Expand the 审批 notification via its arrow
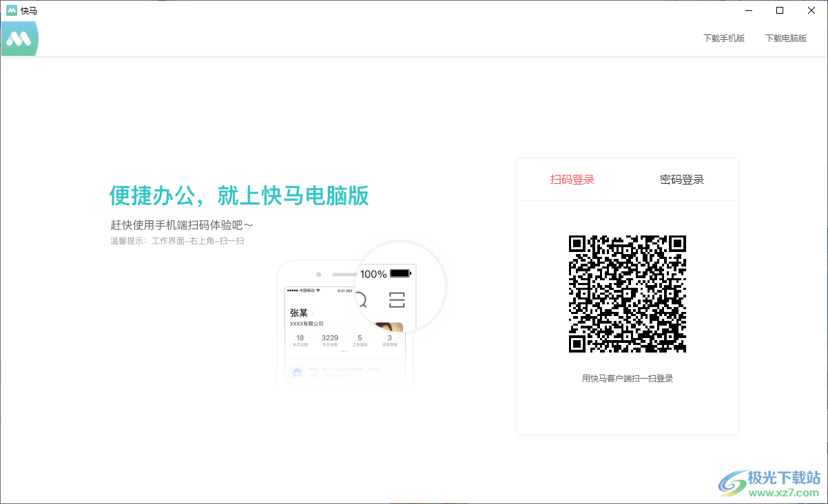 pyautogui.click(x=397, y=372)
